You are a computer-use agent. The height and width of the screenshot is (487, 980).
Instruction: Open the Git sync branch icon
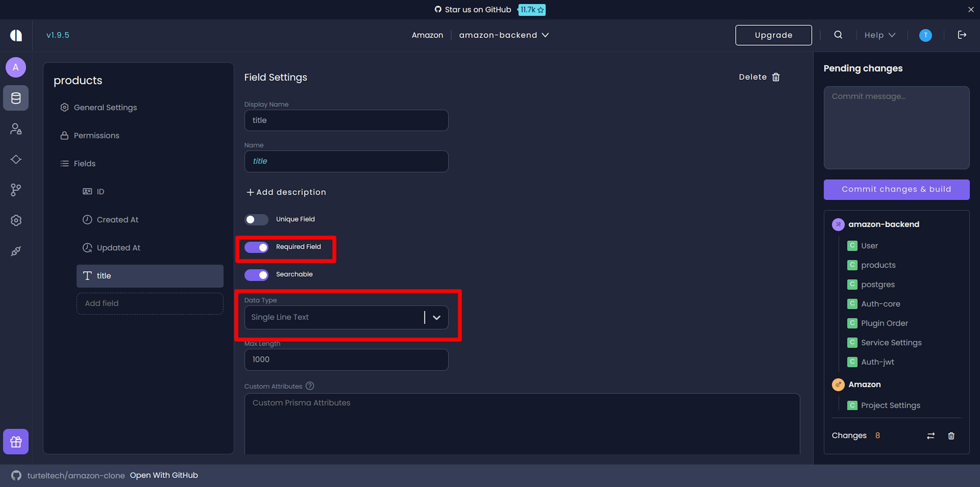tap(16, 190)
